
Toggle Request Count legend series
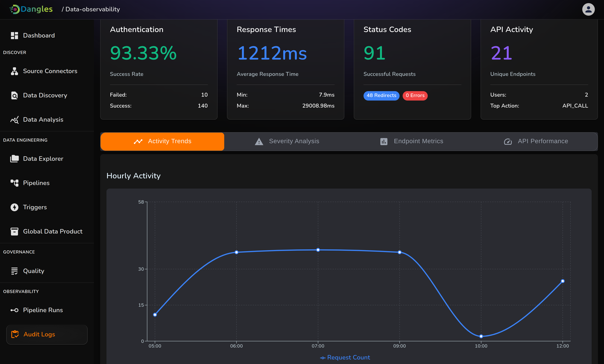pos(345,357)
